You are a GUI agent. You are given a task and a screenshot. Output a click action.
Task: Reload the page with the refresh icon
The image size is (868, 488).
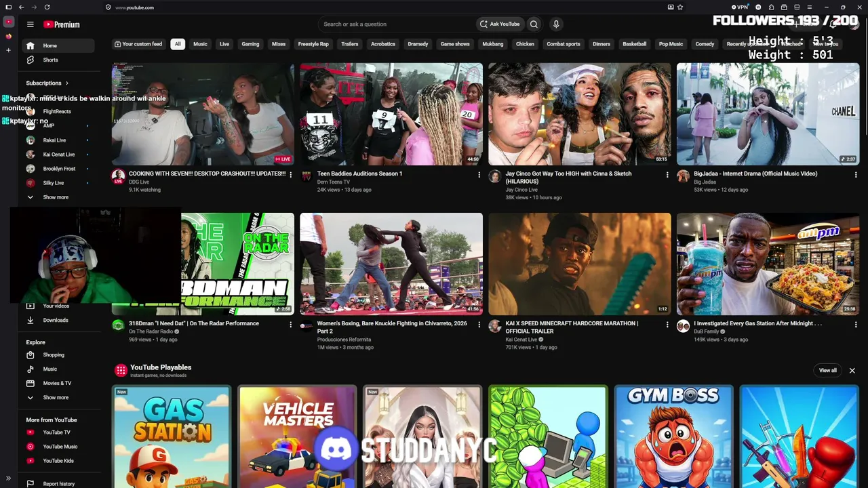[x=47, y=7]
